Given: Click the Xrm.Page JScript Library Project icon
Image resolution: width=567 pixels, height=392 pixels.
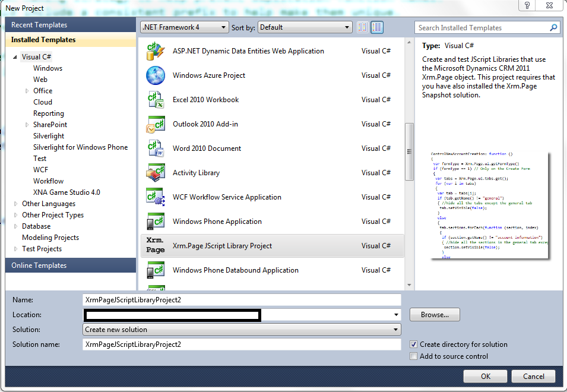Looking at the screenshot, I should point(156,245).
